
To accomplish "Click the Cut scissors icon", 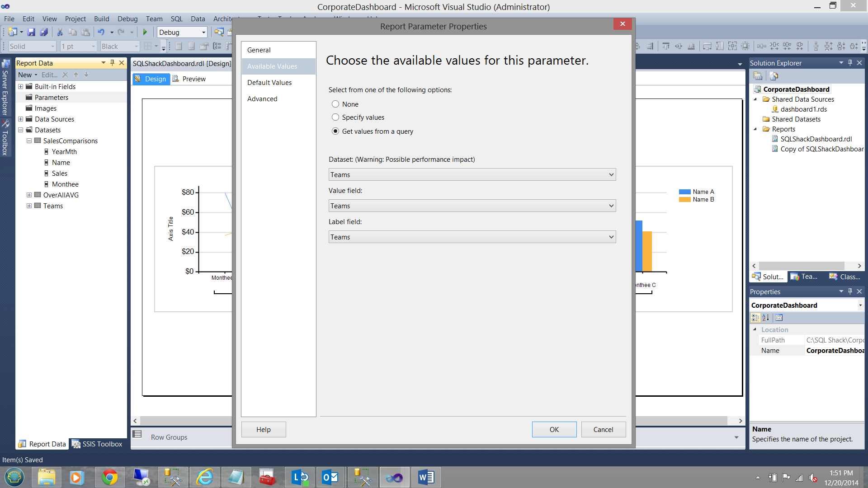I will coord(59,32).
